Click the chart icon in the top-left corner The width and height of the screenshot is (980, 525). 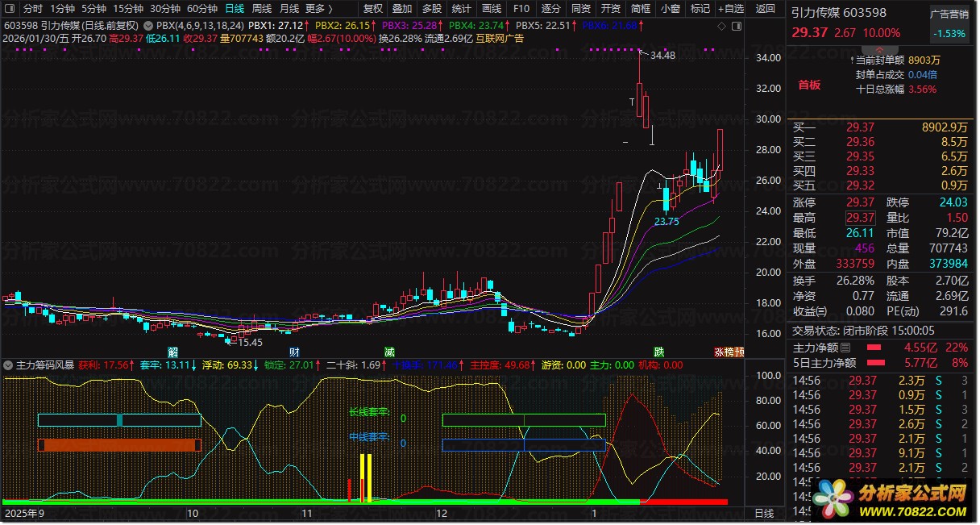(10, 9)
